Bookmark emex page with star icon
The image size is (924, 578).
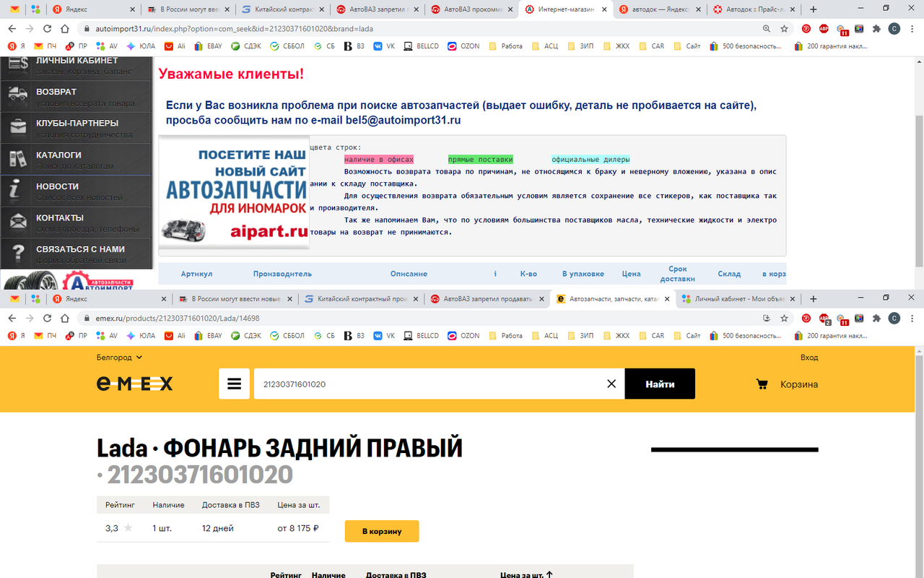click(x=784, y=318)
